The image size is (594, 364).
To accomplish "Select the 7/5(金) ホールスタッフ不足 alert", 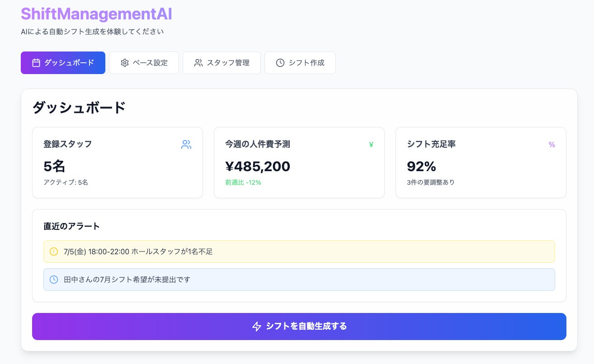I will pos(299,252).
